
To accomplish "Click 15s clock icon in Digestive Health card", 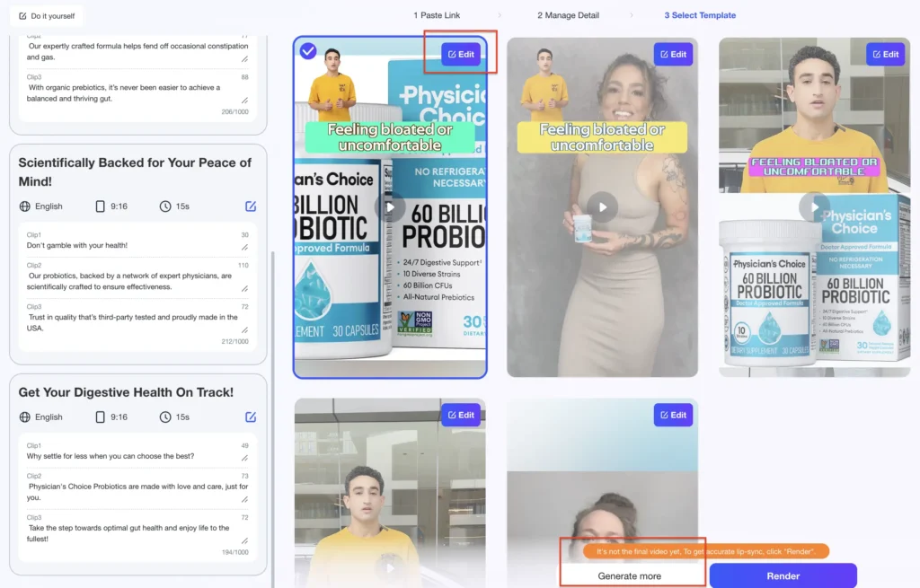I will pyautogui.click(x=165, y=417).
